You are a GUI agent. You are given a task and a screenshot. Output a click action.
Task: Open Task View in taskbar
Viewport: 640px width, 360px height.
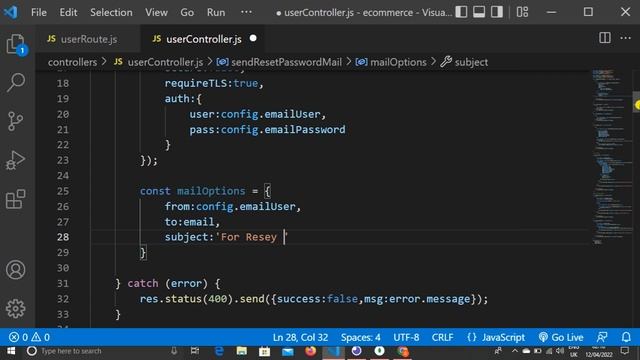[195, 351]
